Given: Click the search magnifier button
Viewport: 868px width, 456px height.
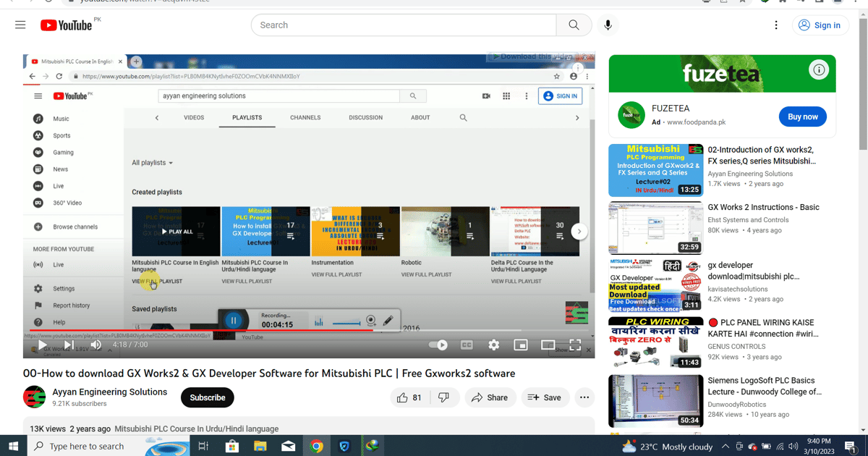Looking at the screenshot, I should pyautogui.click(x=574, y=25).
